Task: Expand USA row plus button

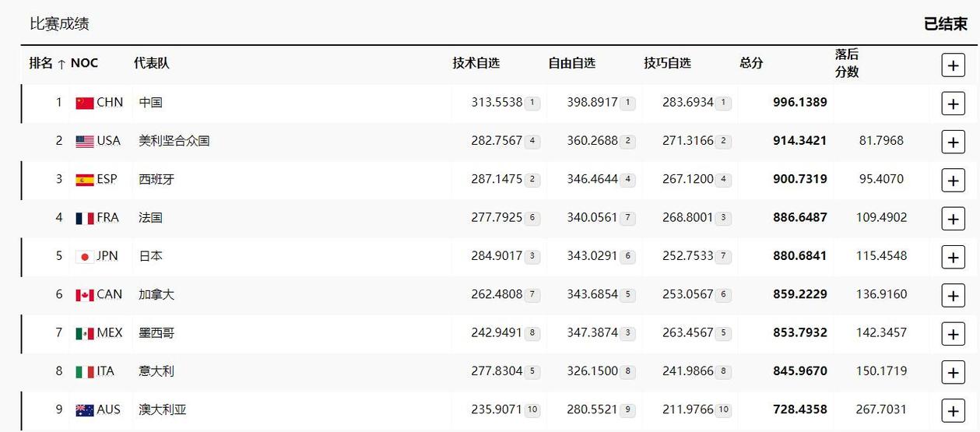Action: (x=953, y=142)
